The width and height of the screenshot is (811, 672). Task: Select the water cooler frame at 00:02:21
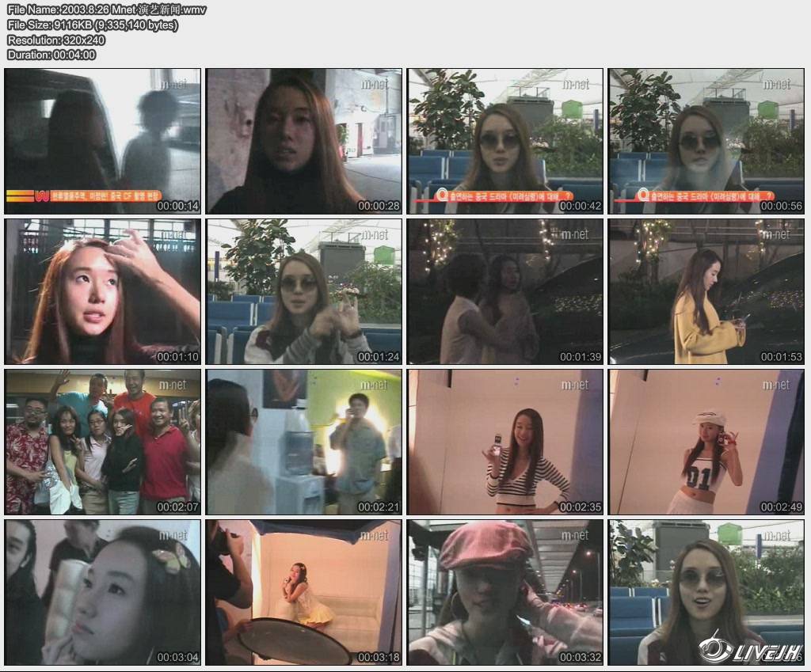tap(304, 442)
